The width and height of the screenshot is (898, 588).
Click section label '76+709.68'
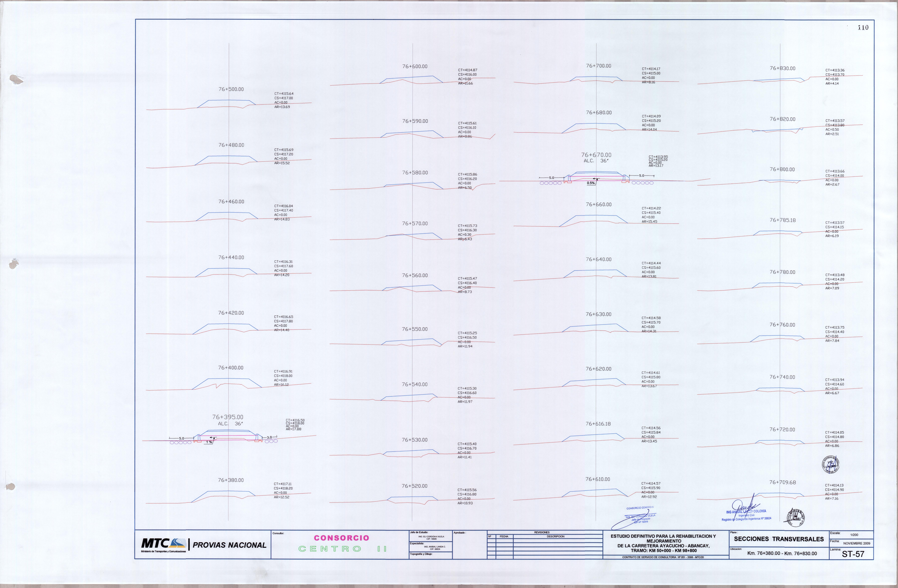coord(783,482)
